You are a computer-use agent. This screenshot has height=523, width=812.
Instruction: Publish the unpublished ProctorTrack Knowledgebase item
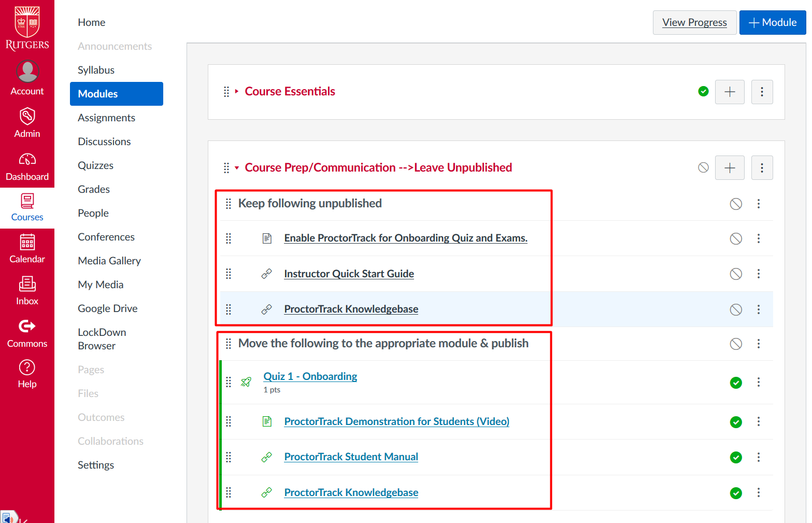click(736, 309)
